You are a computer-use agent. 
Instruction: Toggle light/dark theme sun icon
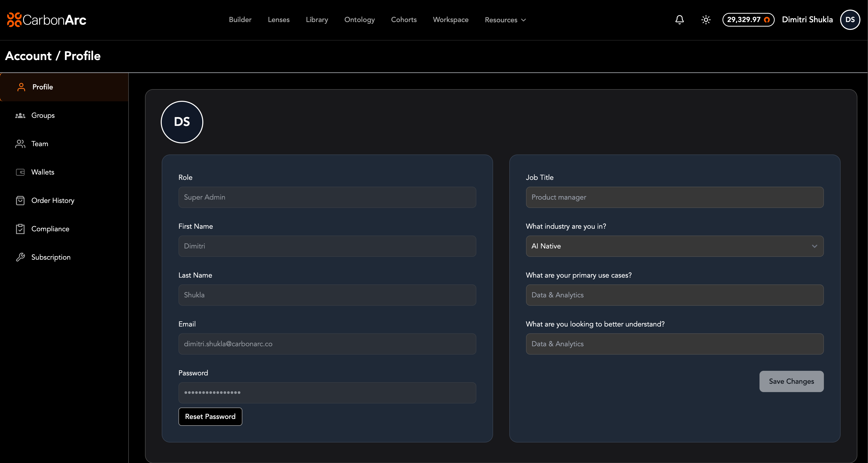pos(706,20)
